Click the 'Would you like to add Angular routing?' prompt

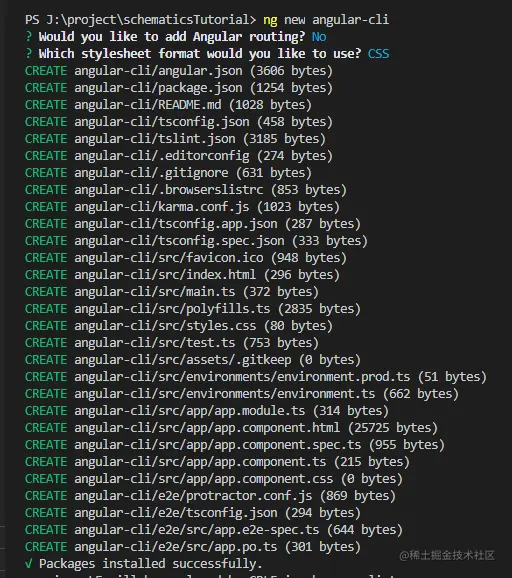click(x=172, y=37)
